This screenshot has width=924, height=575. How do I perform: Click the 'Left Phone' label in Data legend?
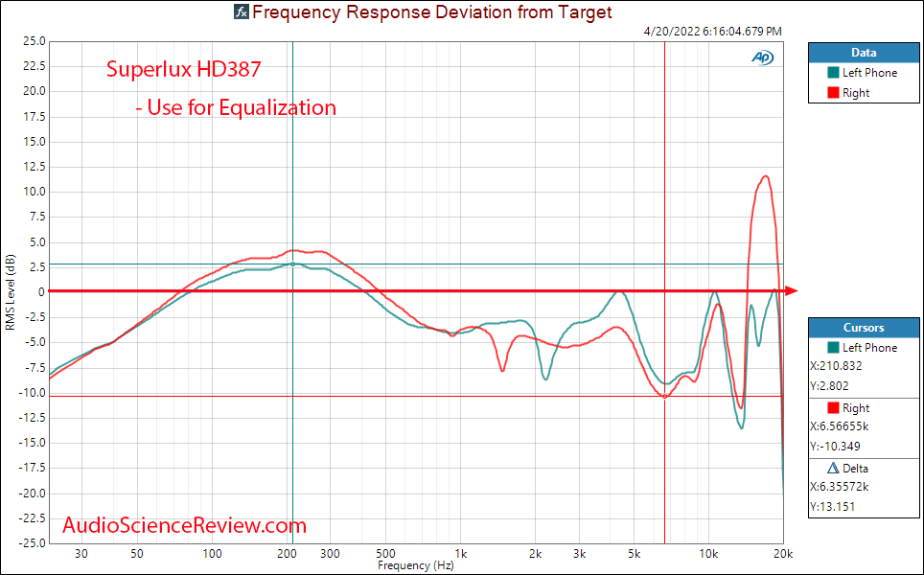[869, 73]
